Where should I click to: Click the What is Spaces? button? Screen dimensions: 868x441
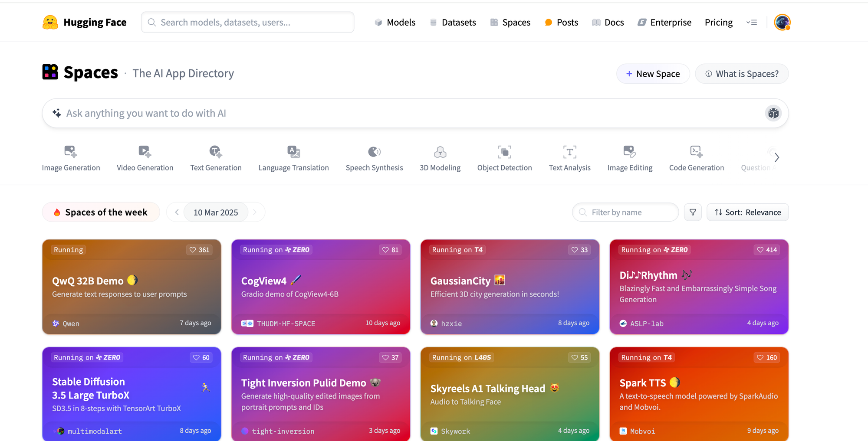click(742, 74)
